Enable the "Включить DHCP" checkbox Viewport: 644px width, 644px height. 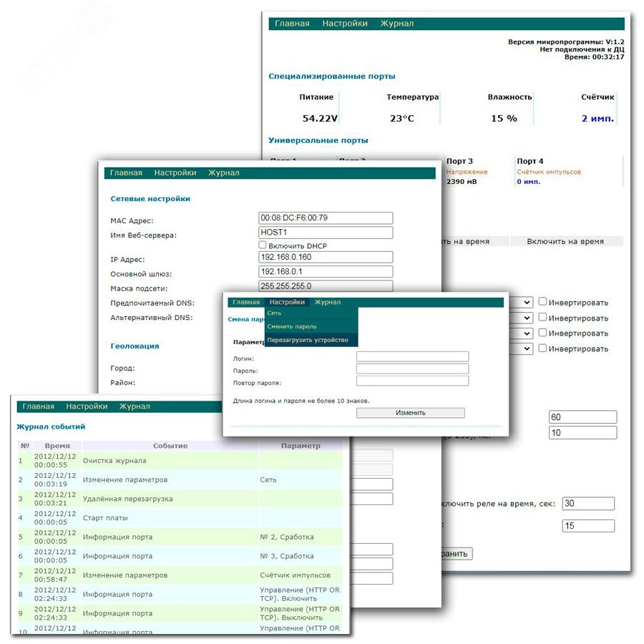(x=263, y=245)
